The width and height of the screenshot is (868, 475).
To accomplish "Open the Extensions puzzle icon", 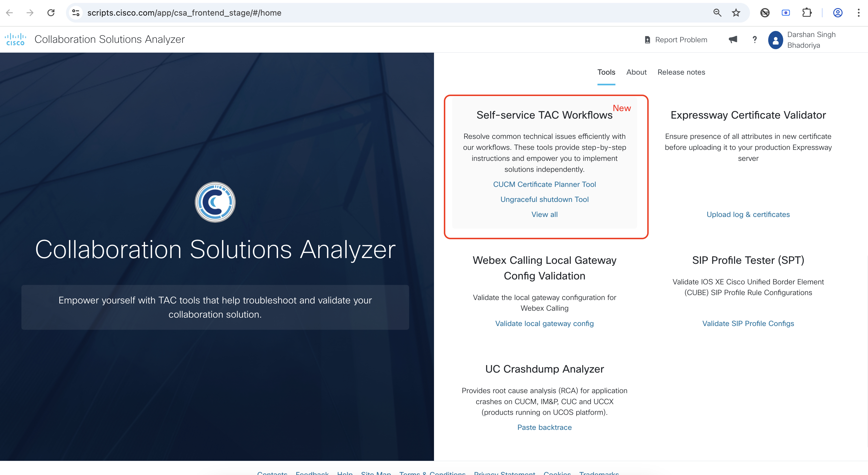I will point(807,13).
